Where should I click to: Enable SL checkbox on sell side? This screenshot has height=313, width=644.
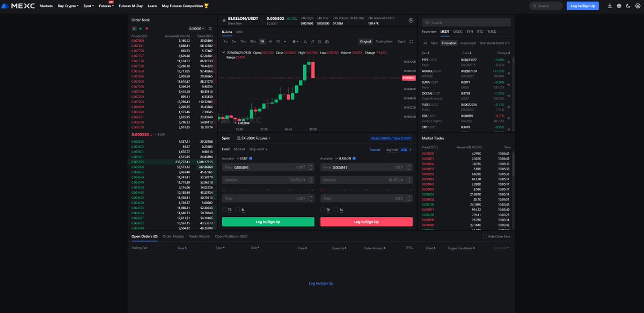point(336,209)
